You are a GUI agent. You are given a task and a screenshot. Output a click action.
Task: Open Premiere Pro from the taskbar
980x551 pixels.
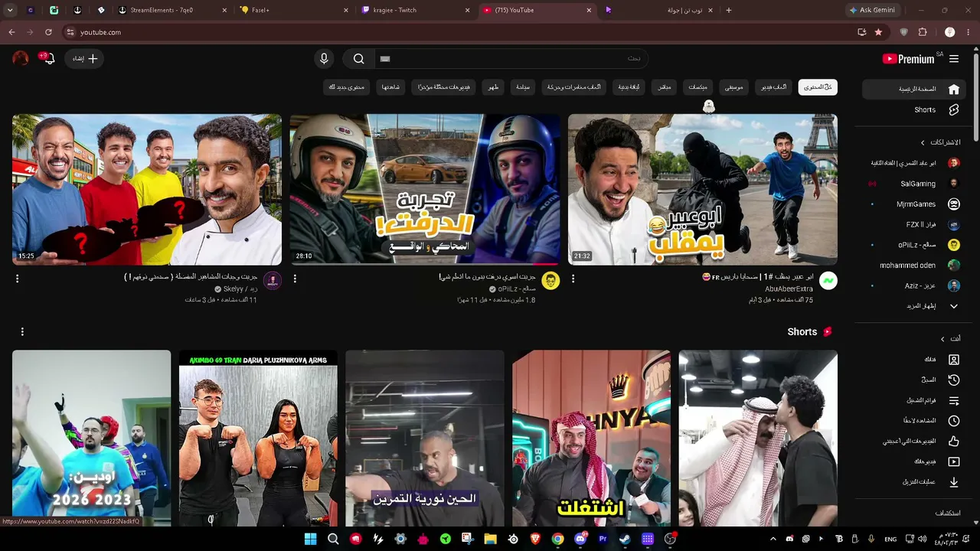click(603, 539)
